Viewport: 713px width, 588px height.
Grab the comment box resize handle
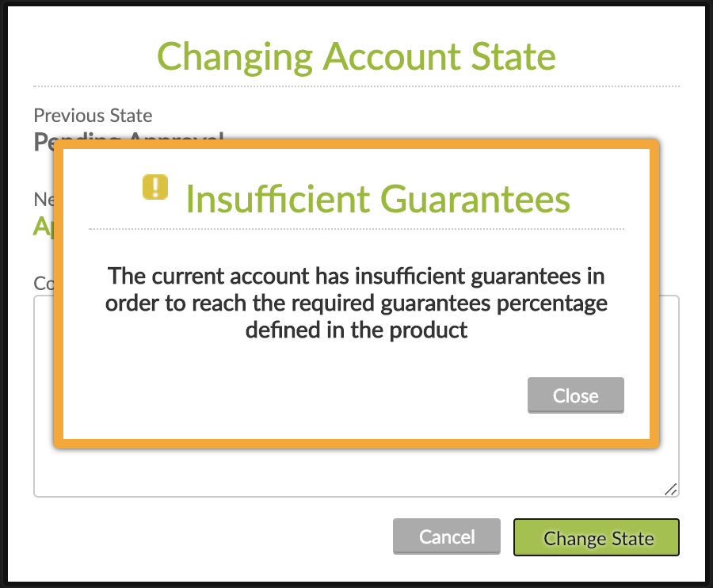point(671,488)
